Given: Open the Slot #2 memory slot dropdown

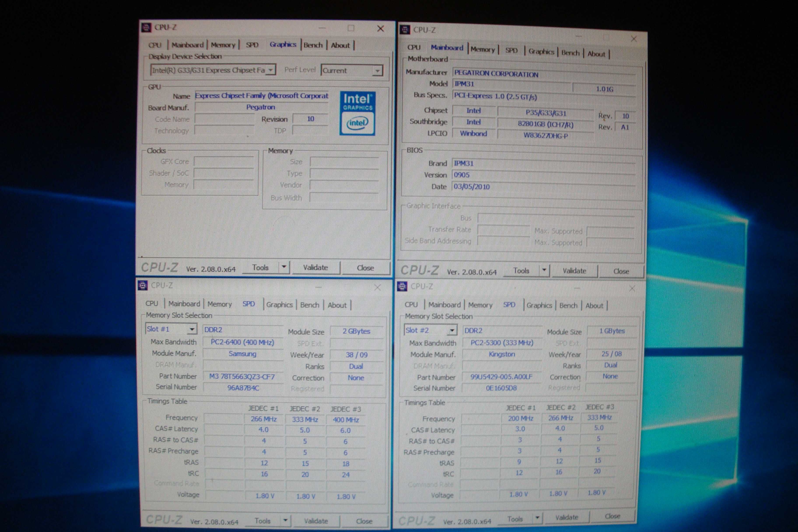Looking at the screenshot, I should click(x=430, y=330).
